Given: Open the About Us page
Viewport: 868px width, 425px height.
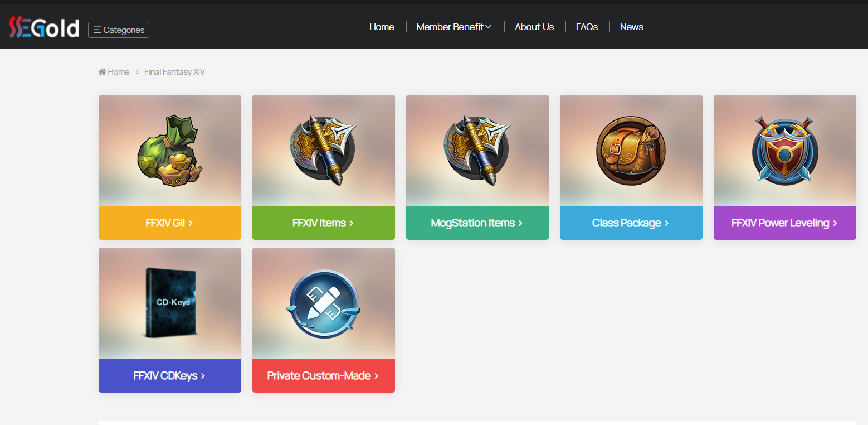Looking at the screenshot, I should coord(534,27).
